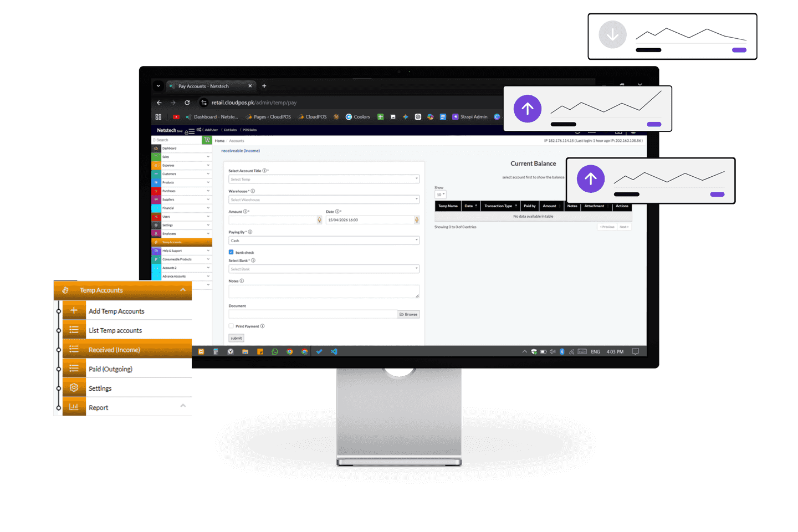Viewport: 798px width, 532px height.
Task: Launch Visual Studio Code from taskbar
Action: click(x=334, y=351)
